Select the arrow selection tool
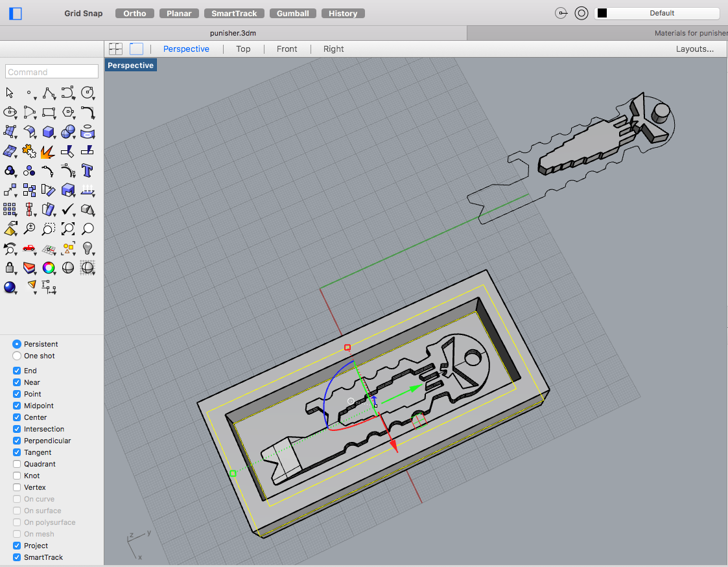 tap(10, 93)
